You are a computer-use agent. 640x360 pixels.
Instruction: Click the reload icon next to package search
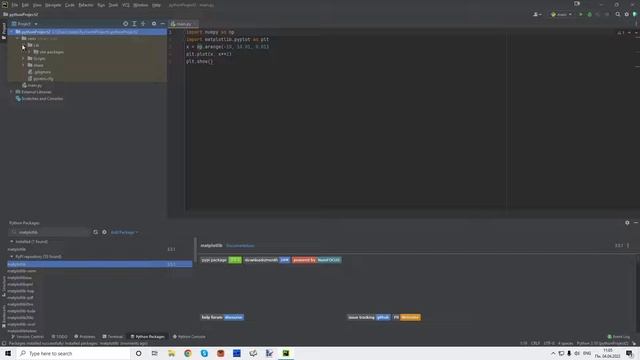tap(96, 232)
